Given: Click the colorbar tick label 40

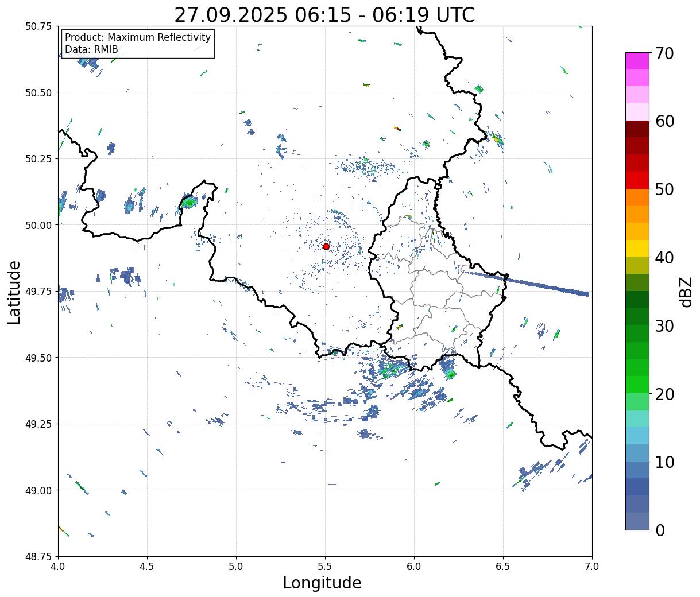Looking at the screenshot, I should pyautogui.click(x=664, y=257).
